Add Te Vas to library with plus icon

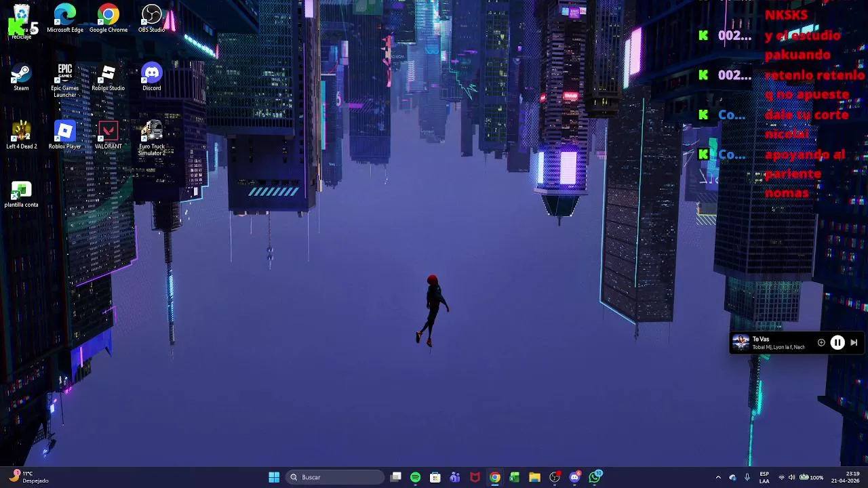point(821,343)
